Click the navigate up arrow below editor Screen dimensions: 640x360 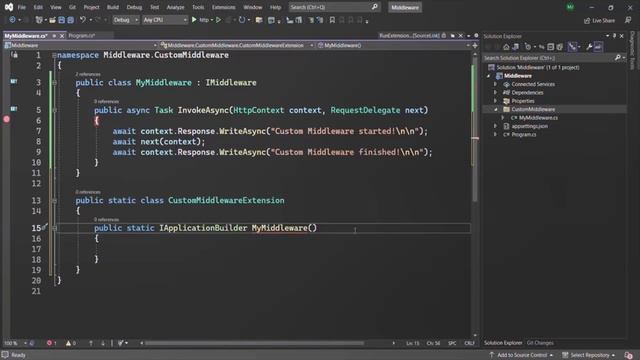[x=91, y=343]
